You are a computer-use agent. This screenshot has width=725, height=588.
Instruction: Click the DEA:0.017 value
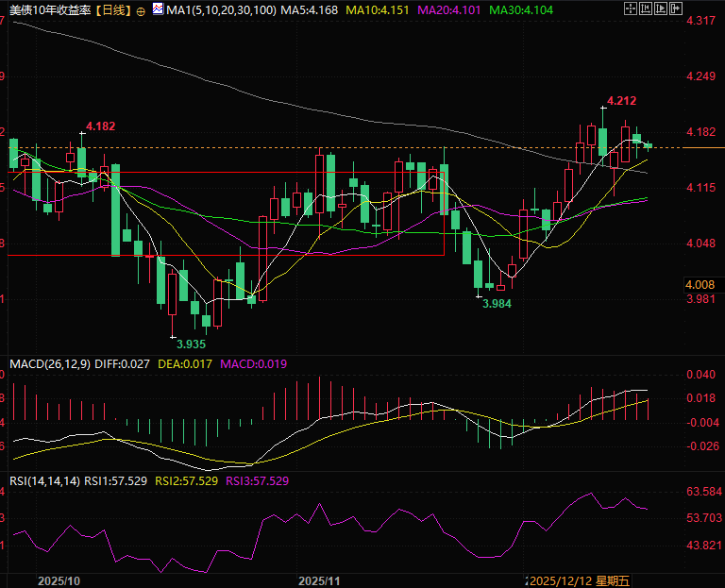pos(185,364)
